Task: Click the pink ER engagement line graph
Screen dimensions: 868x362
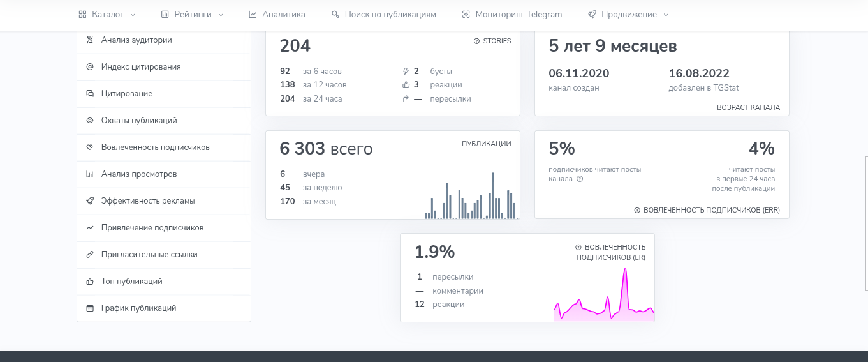Action: 604,293
